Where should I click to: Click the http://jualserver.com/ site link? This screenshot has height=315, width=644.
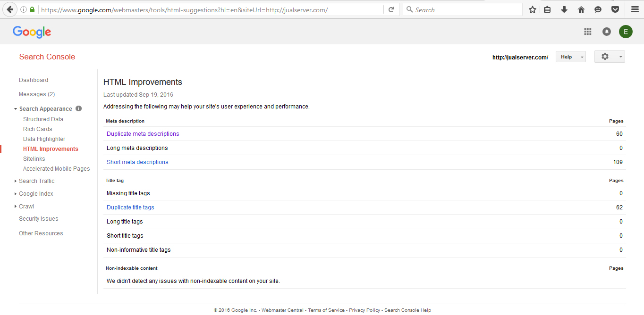(520, 58)
